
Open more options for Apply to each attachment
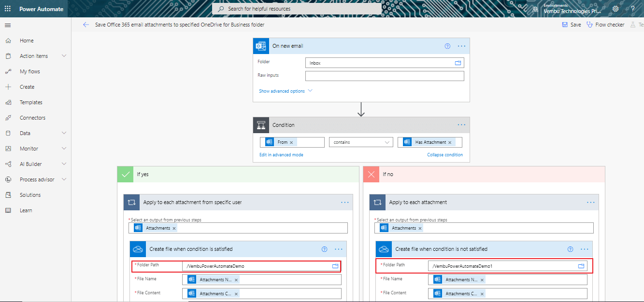pyautogui.click(x=591, y=202)
